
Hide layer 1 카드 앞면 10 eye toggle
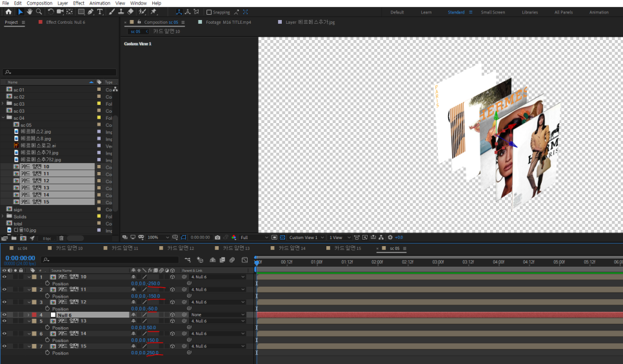[x=5, y=276]
